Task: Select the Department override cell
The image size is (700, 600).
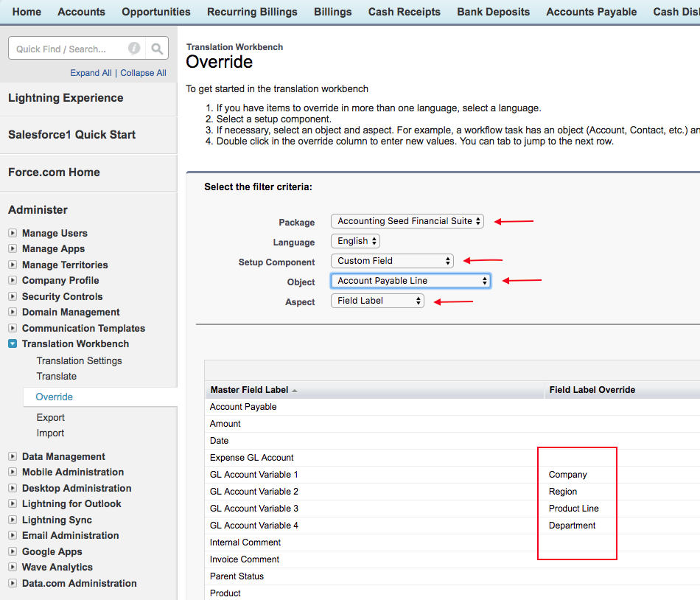Action: pos(573,526)
